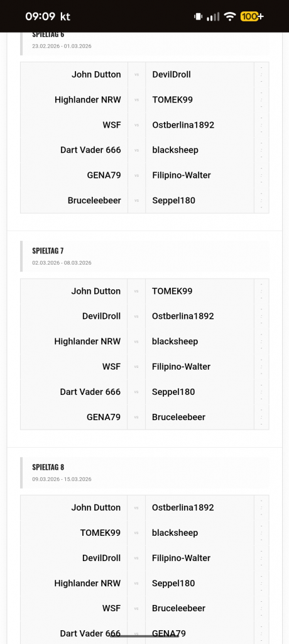The height and width of the screenshot is (644, 289).
Task: Tap the vibrate mode status icon
Action: click(x=199, y=16)
